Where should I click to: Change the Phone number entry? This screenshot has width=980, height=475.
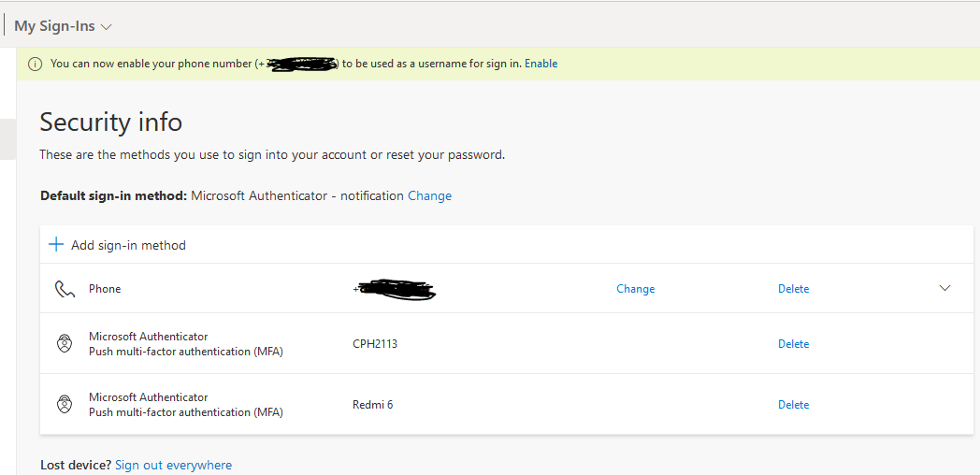pyautogui.click(x=636, y=289)
